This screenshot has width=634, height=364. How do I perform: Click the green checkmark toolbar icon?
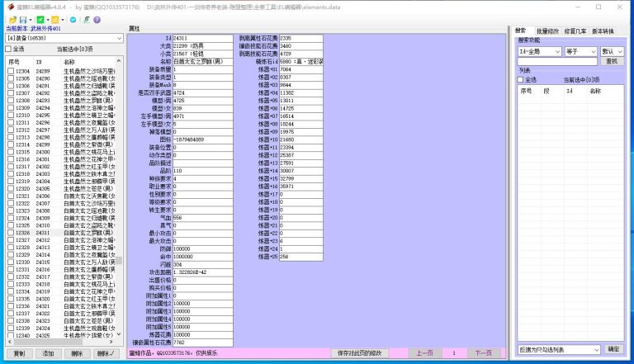(x=39, y=19)
